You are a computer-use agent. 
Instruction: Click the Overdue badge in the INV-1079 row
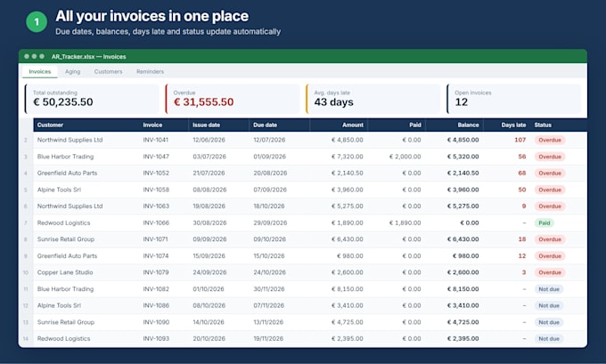550,272
